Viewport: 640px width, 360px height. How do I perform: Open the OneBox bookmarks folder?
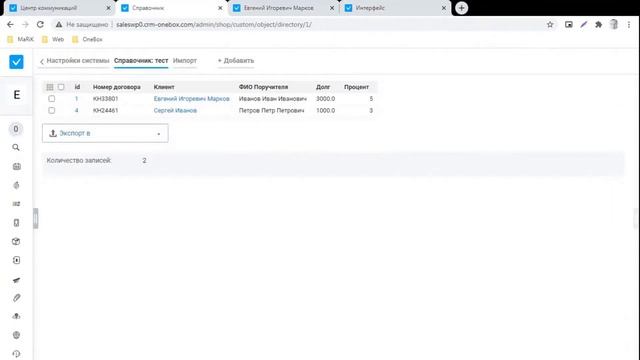pos(87,39)
